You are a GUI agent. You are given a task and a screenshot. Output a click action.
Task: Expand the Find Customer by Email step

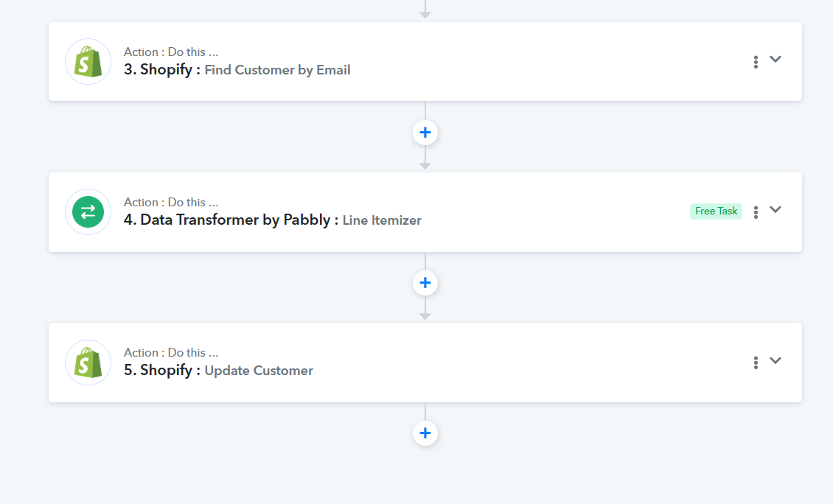776,59
